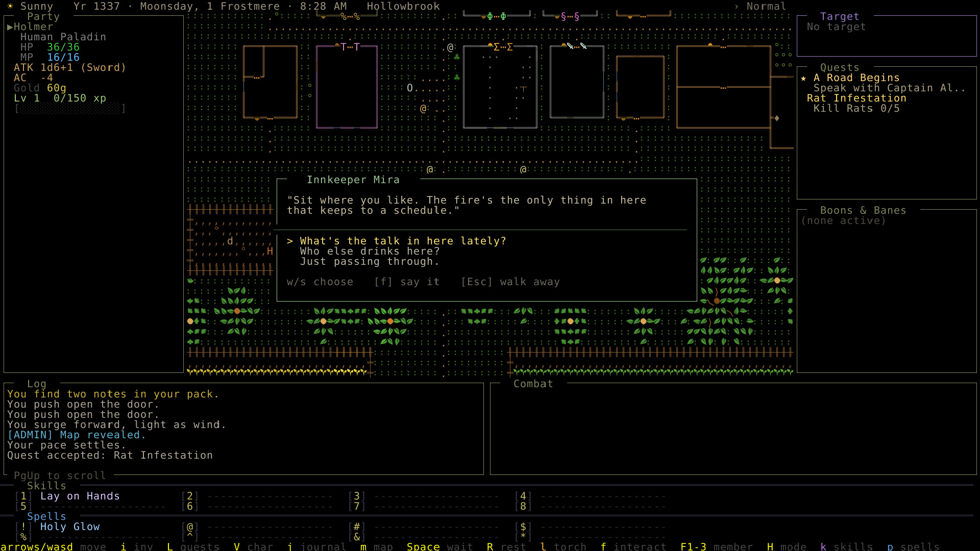The height and width of the screenshot is (551, 980).
Task: Click the Rat Infestation quest entry
Action: (856, 98)
